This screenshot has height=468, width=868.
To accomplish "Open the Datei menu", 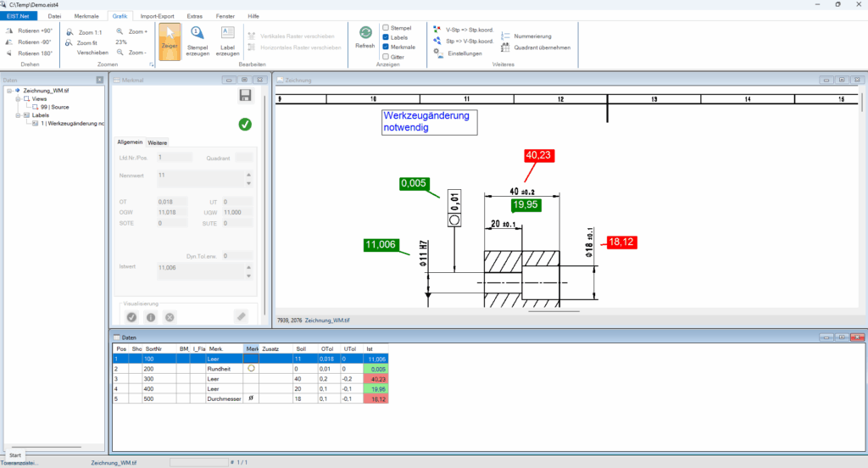I will (54, 16).
